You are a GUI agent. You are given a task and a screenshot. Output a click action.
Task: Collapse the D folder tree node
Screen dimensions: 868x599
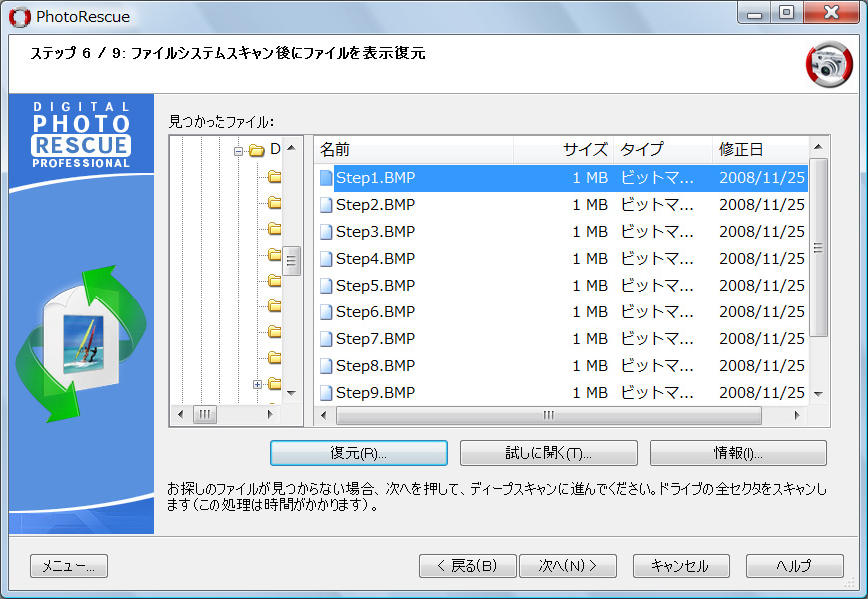point(238,151)
